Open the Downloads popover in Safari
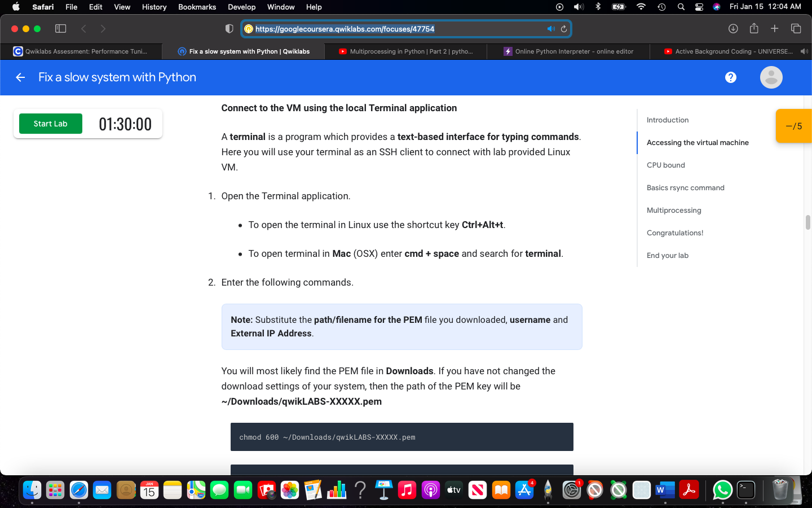The height and width of the screenshot is (508, 812). tap(733, 28)
